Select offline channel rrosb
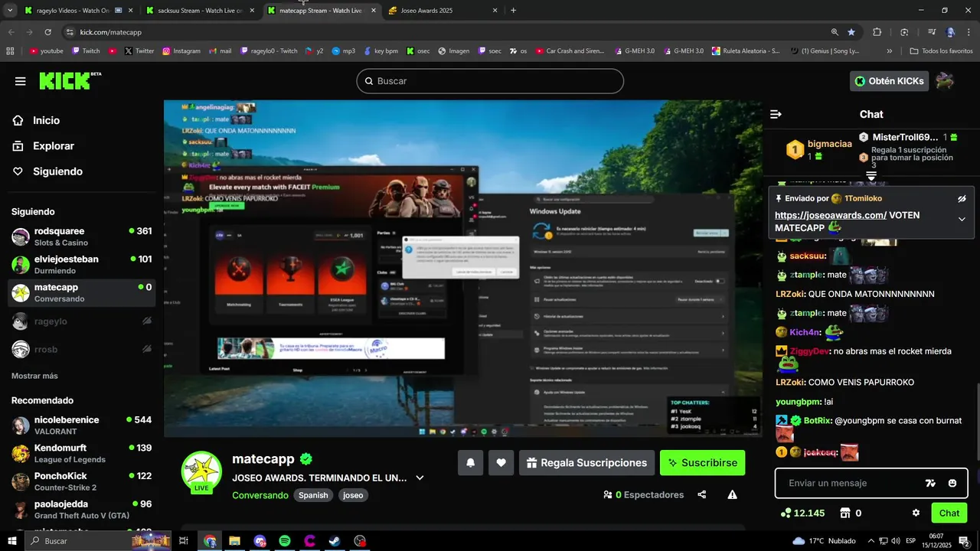980x551 pixels. click(x=82, y=349)
